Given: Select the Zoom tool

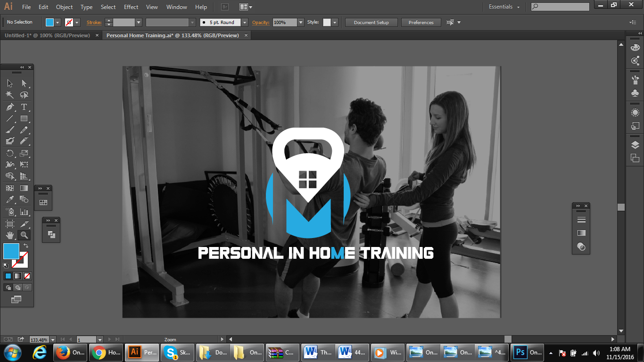Looking at the screenshot, I should click(x=24, y=235).
